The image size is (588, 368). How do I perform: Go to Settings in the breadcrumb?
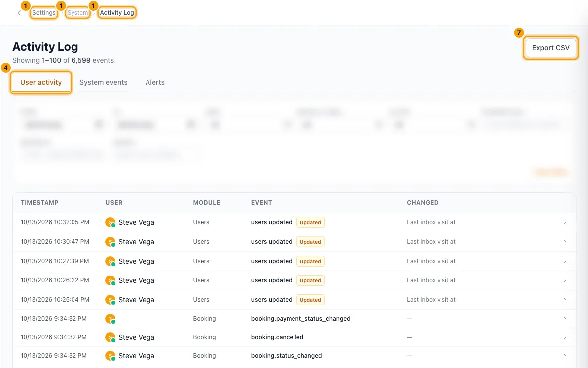(x=44, y=13)
